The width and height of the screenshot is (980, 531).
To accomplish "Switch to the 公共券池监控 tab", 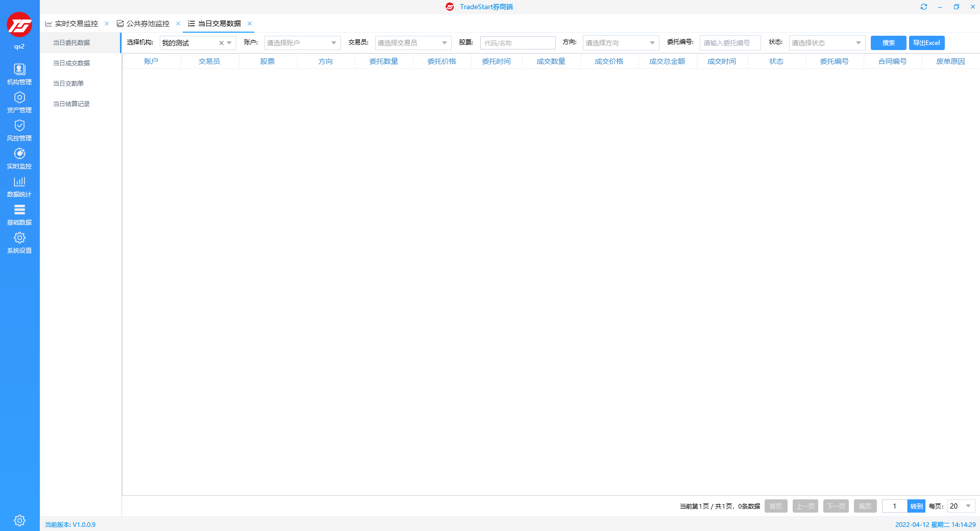I will (148, 23).
